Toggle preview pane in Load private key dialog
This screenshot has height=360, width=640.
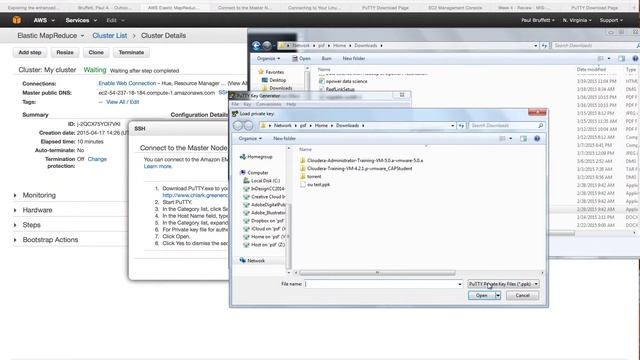point(523,139)
